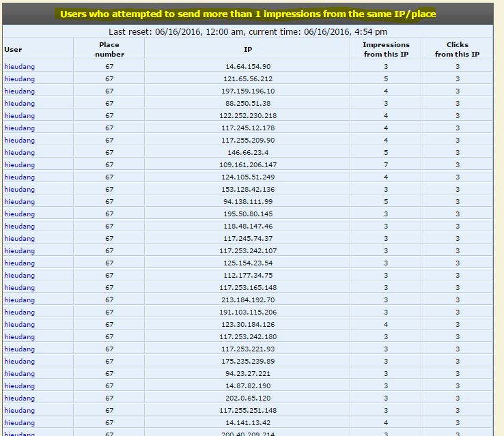Open hieudang link for IP 88.250.51.38
Image resolution: width=504 pixels, height=436 pixels.
(x=19, y=104)
